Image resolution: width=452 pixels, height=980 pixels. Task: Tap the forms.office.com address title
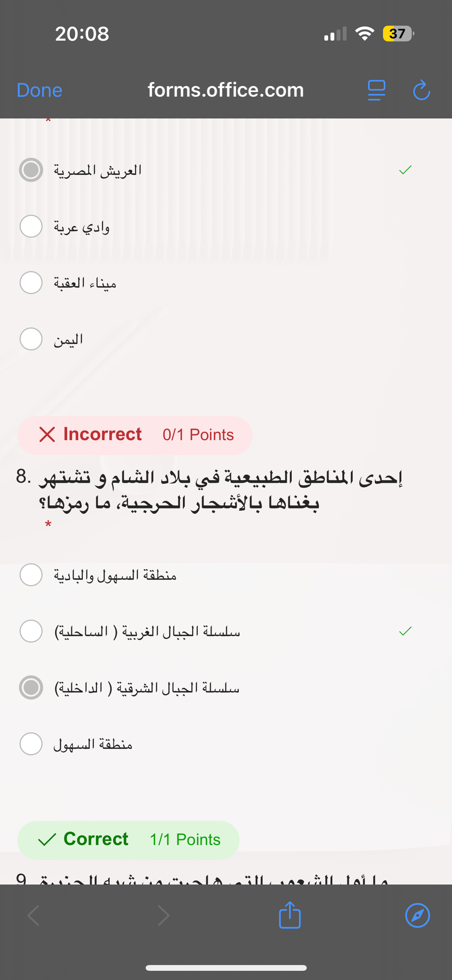[x=226, y=90]
